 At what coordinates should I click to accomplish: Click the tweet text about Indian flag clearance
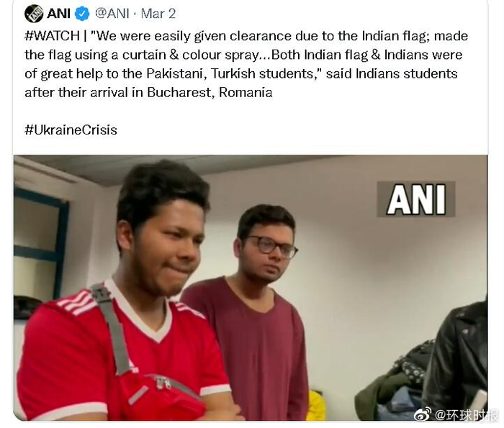click(246, 36)
